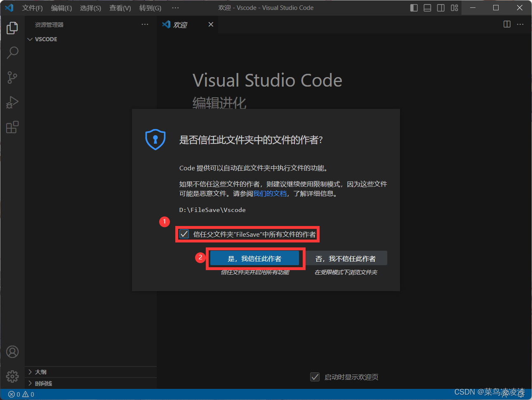Click errors and warnings status bar indicator
The height and width of the screenshot is (400, 532).
click(x=21, y=394)
